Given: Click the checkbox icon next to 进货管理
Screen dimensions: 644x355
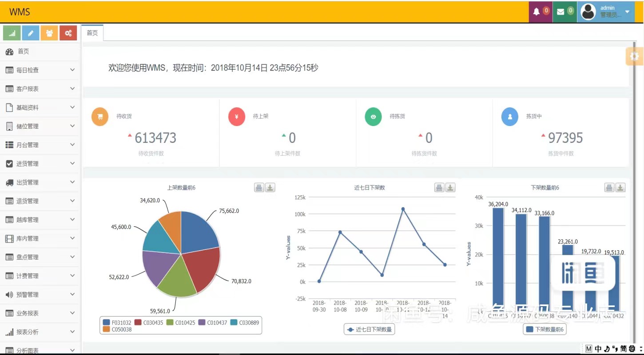Looking at the screenshot, I should (9, 164).
